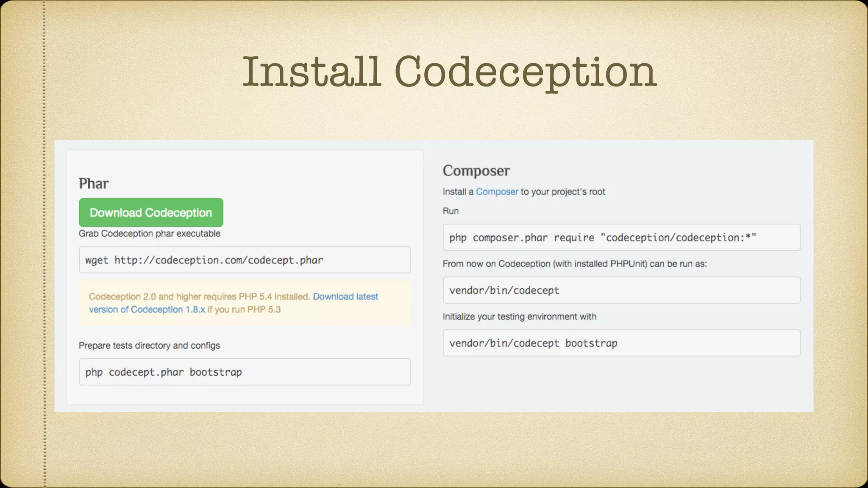Click the Grab Codeception phar executable text
This screenshot has width=868, height=488.
(149, 233)
